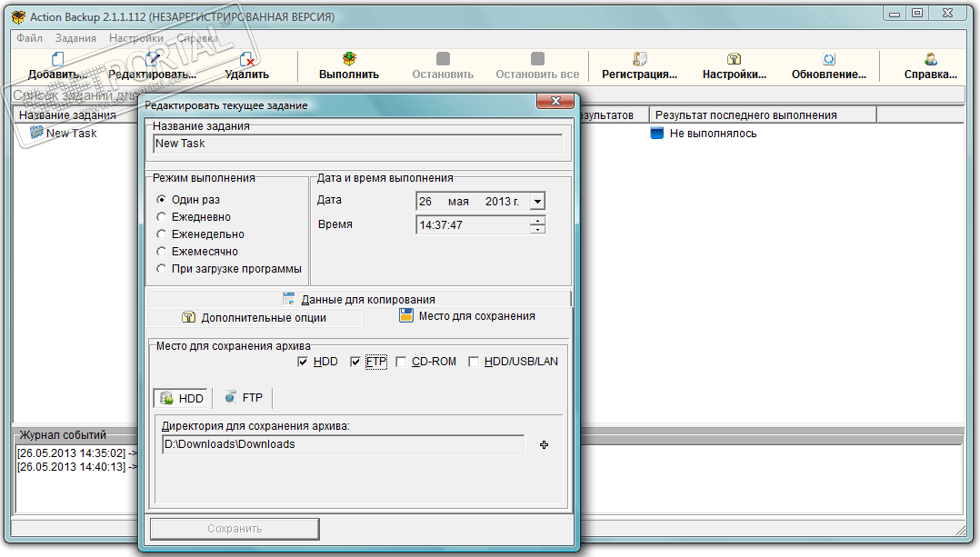980x557 pixels.
Task: Minimize the Action Backup window
Action: pyautogui.click(x=895, y=13)
